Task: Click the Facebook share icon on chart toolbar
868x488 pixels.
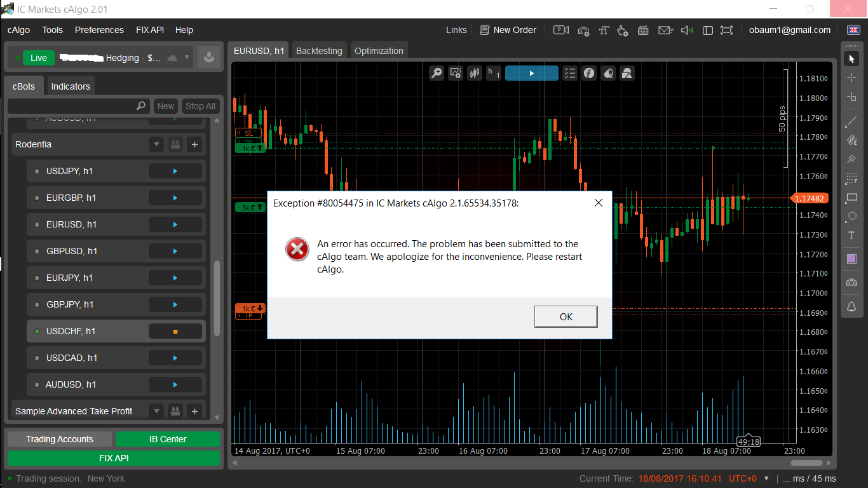Action: (x=589, y=73)
